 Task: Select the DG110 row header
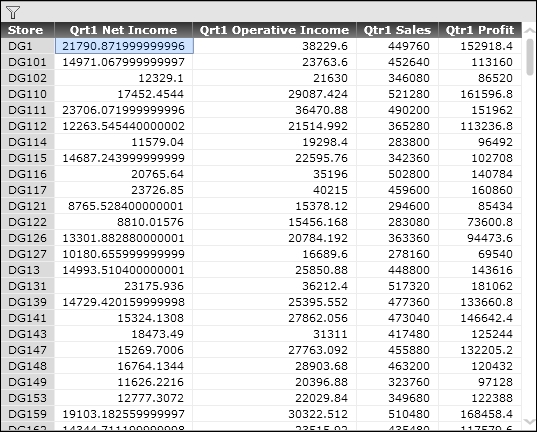click(x=27, y=94)
